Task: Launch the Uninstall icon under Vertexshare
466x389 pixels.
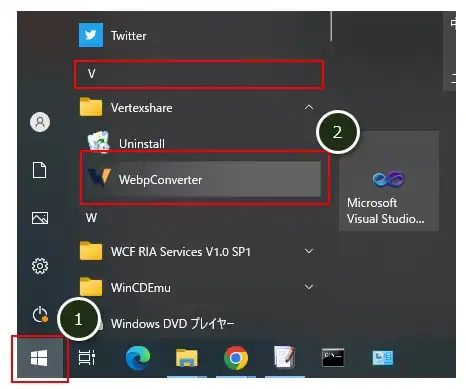Action: click(99, 142)
